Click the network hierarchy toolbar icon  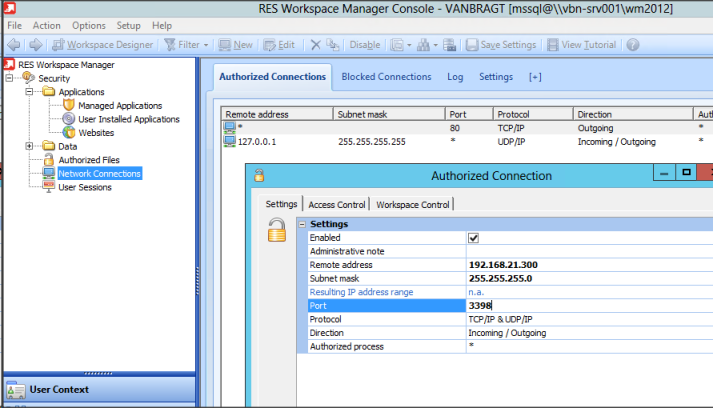tap(423, 45)
